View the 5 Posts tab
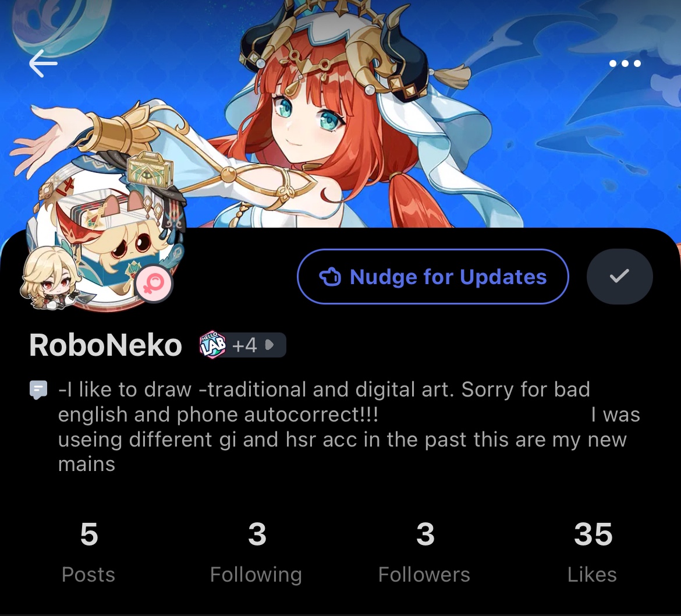Screen dimensions: 681x616 click(x=88, y=553)
